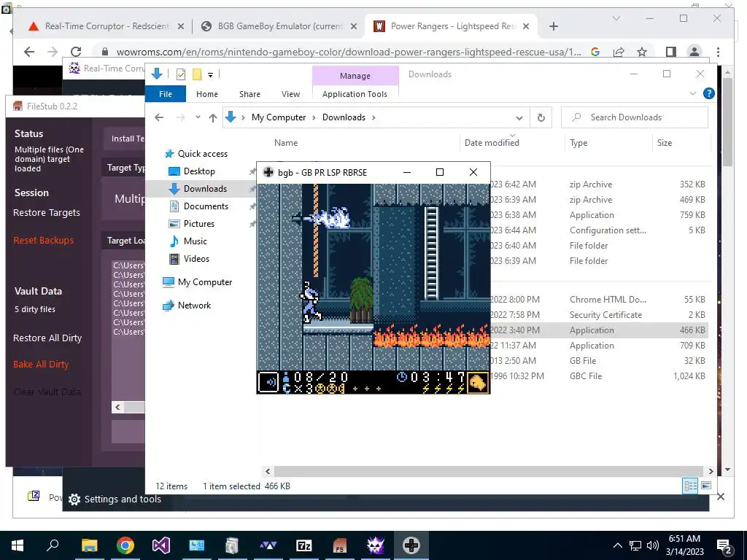The height and width of the screenshot is (560, 747).
Task: Open a new Chrome tab
Action: coord(553,26)
